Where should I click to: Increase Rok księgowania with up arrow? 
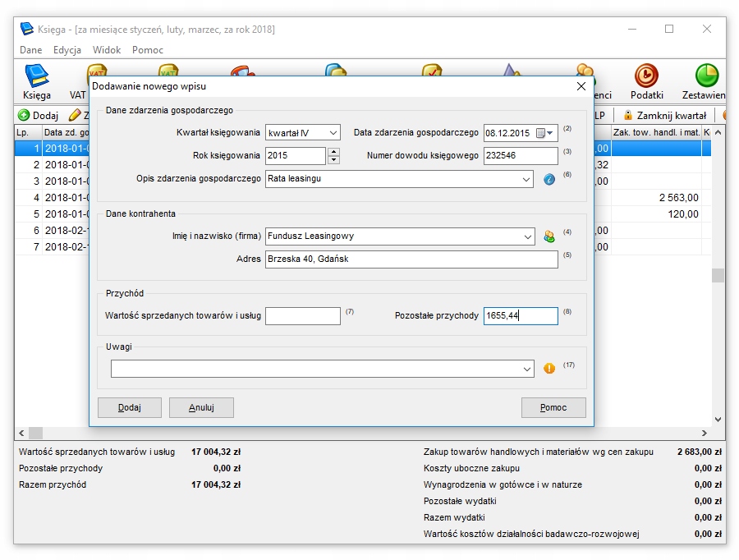coord(333,152)
